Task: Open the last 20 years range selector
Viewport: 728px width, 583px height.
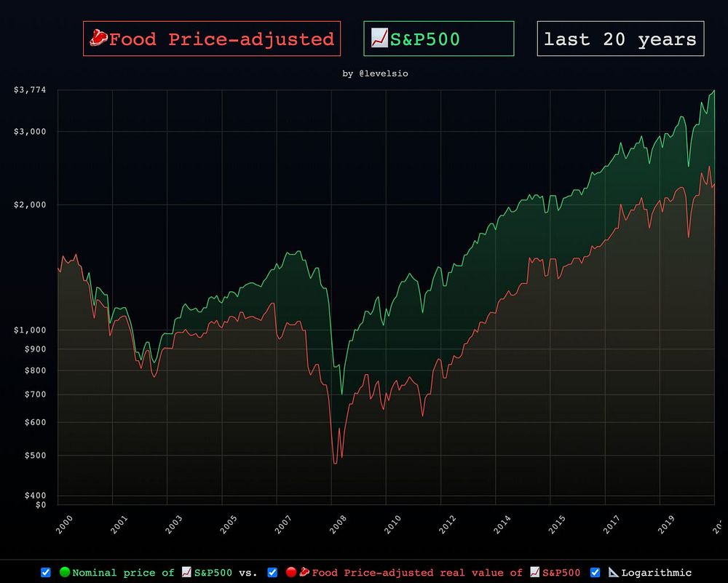Action: tap(620, 39)
